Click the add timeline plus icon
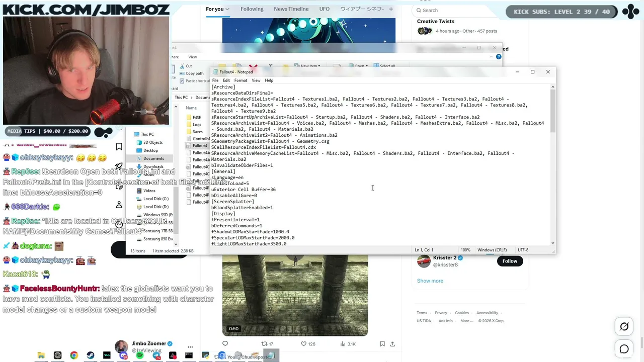Image resolution: width=644 pixels, height=362 pixels. click(x=391, y=9)
